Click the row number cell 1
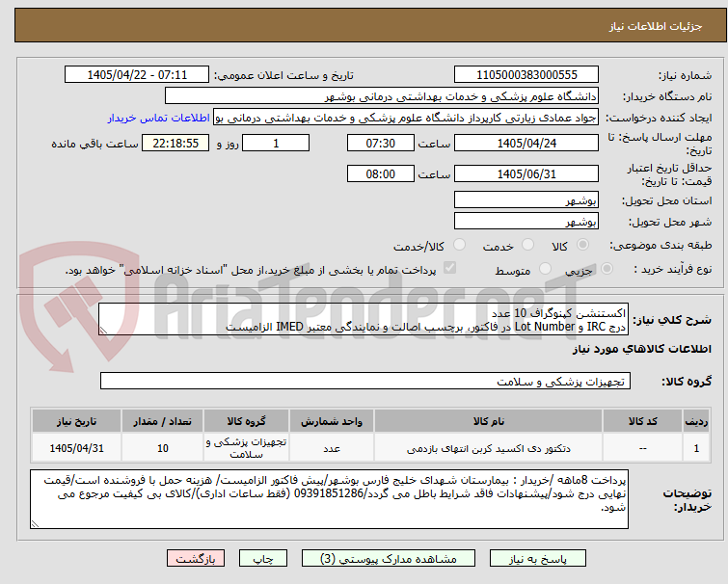Viewport: 728px width, 584px height. [696, 448]
